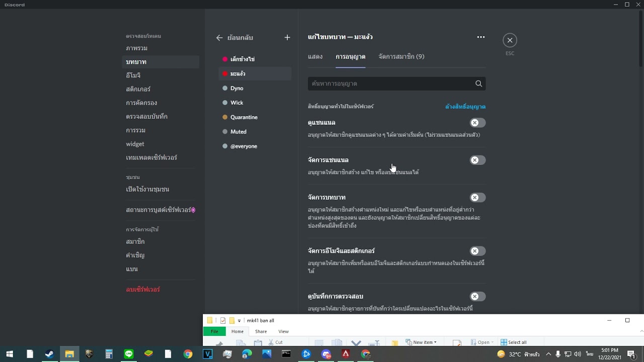Enable the จัดการบทบาท permission switch

[x=477, y=198]
